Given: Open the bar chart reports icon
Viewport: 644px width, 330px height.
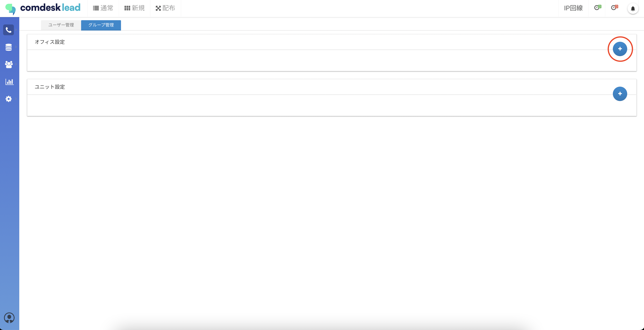Looking at the screenshot, I should 9,82.
